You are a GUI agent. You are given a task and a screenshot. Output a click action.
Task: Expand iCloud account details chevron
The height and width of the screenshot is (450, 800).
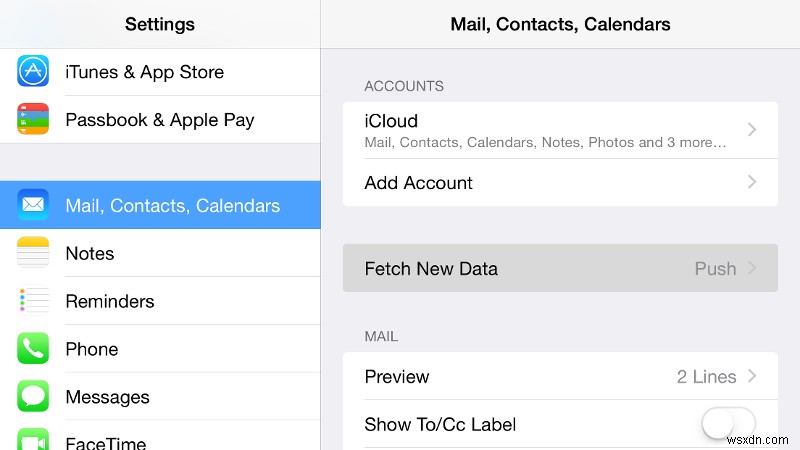752,130
